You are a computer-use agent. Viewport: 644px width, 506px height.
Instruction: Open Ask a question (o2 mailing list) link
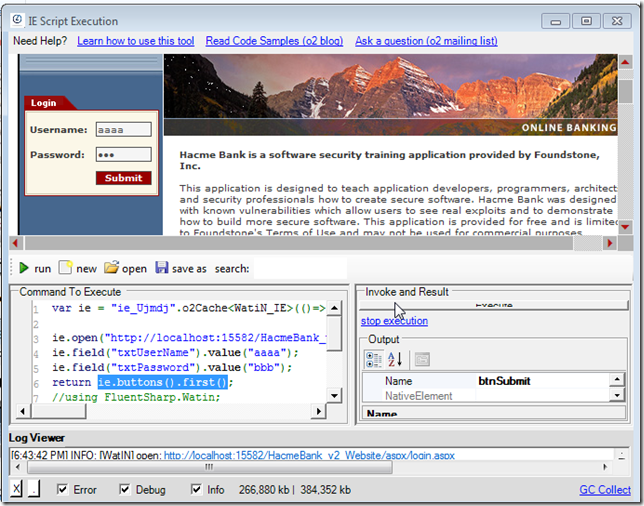[x=426, y=41]
